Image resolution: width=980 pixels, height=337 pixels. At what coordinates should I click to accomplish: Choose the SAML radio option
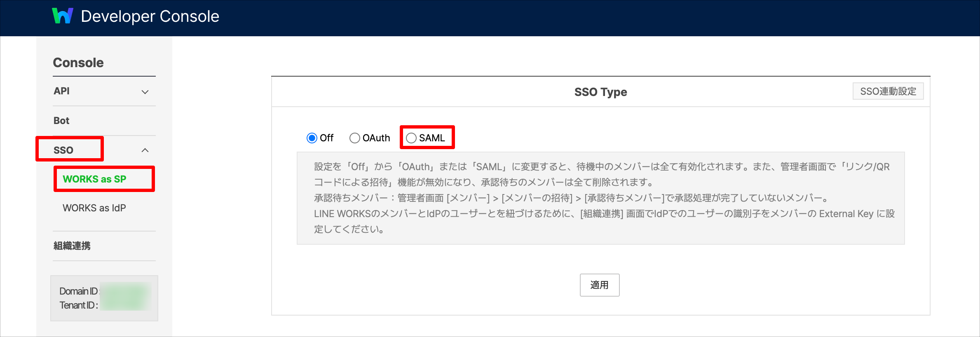[411, 138]
